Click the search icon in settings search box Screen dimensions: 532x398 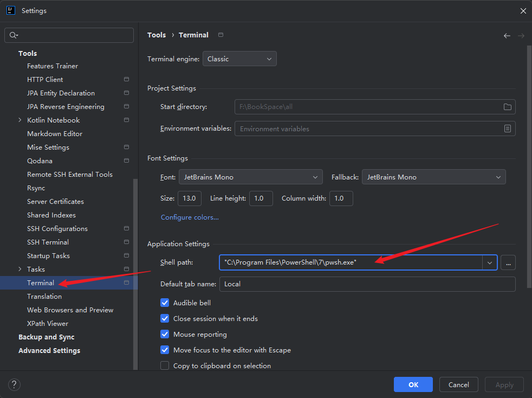click(14, 35)
